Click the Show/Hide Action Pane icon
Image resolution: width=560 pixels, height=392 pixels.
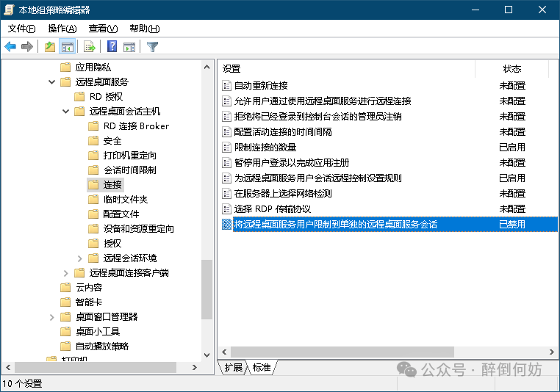coord(129,47)
